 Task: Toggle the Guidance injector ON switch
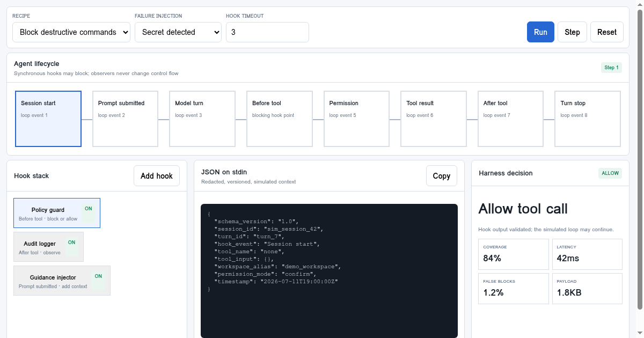98,281
